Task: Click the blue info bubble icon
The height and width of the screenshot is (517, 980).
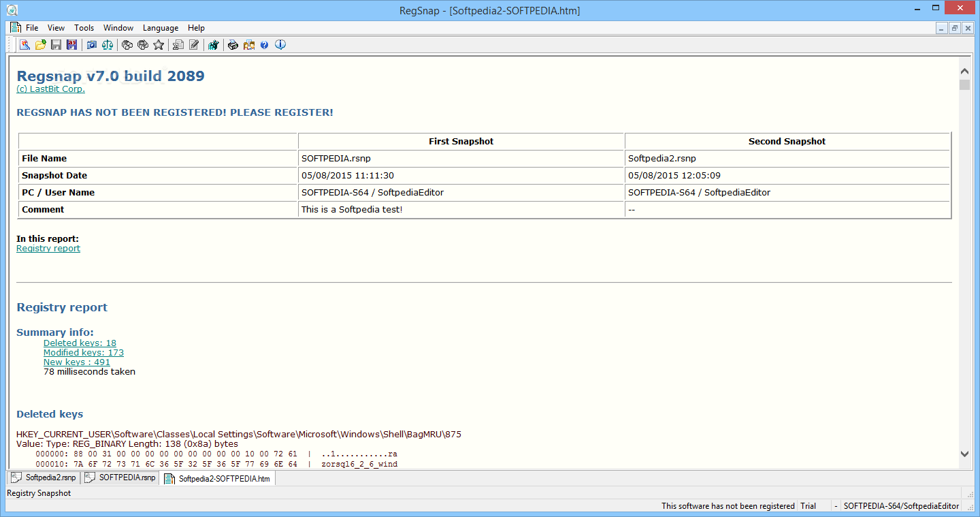Action: point(280,45)
